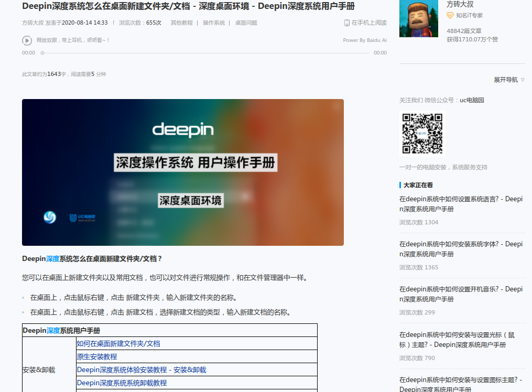Play the article audio narration
The height and width of the screenshot is (392, 532).
click(27, 40)
